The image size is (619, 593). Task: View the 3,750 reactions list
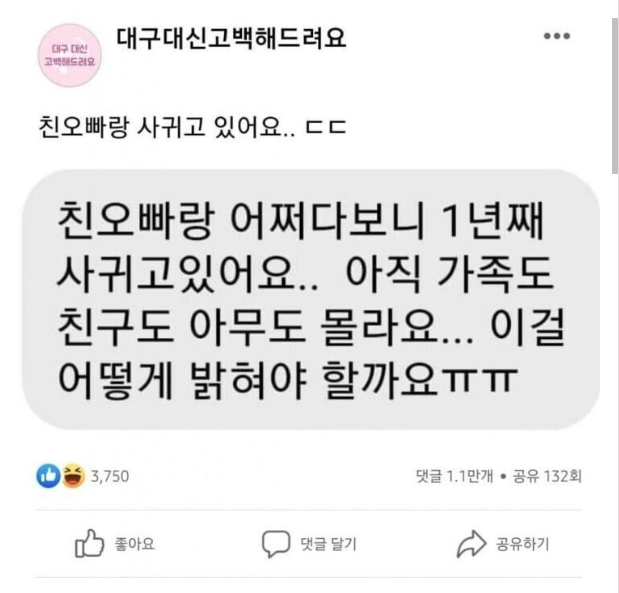(x=110, y=477)
